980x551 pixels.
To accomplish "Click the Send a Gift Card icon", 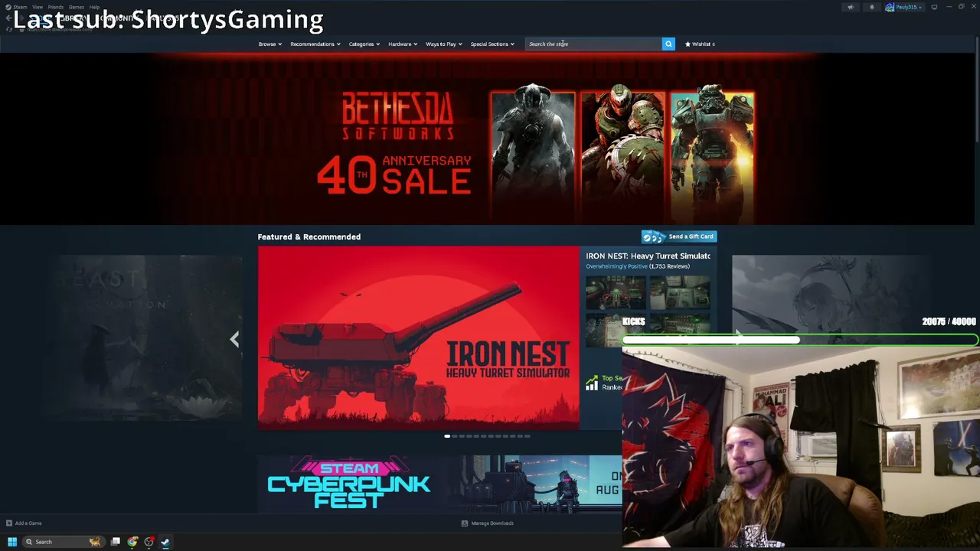I will click(654, 236).
